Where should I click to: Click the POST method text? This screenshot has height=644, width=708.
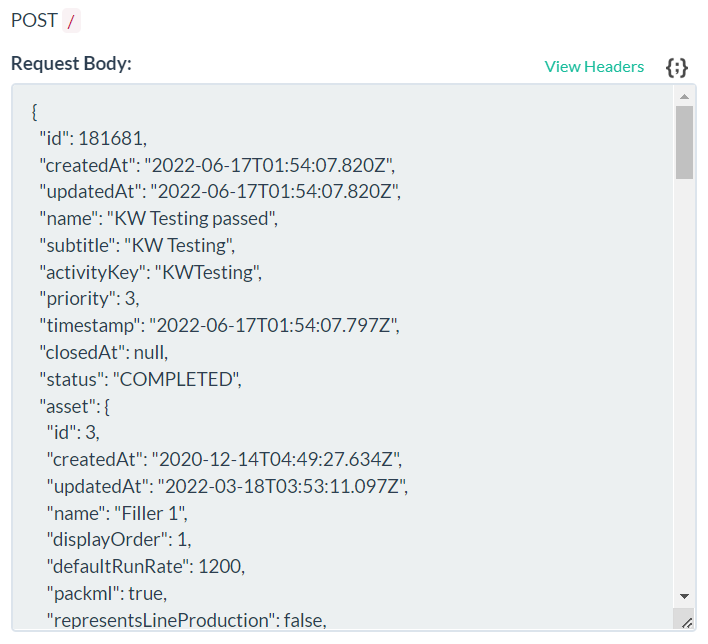[x=34, y=21]
